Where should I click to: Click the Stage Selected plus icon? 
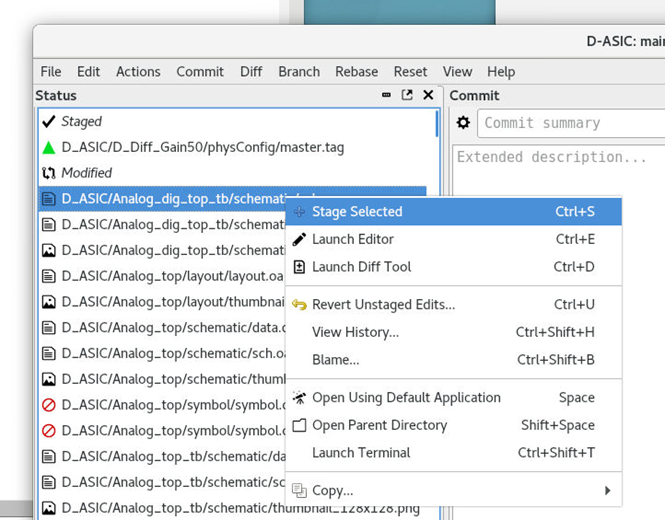click(299, 212)
